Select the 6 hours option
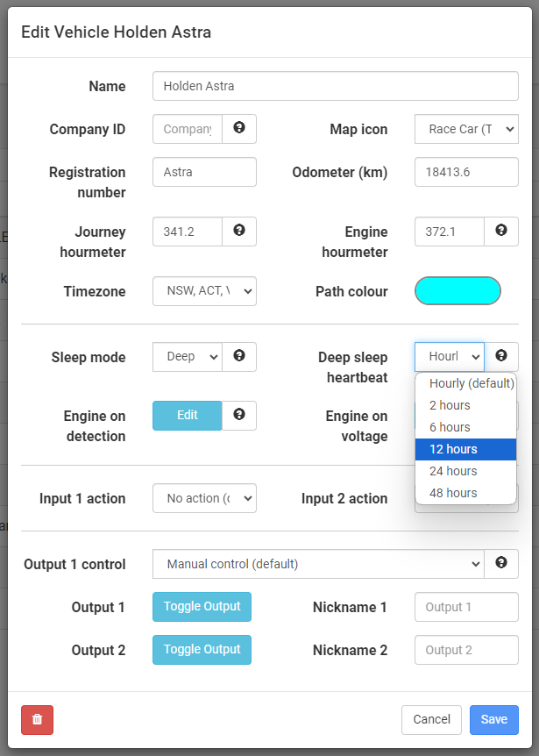This screenshot has height=756, width=539. point(465,427)
